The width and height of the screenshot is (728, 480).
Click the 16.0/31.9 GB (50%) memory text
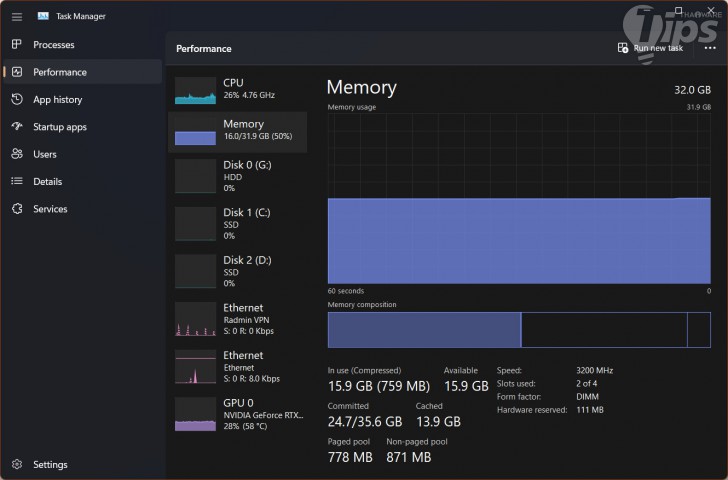pyautogui.click(x=258, y=136)
